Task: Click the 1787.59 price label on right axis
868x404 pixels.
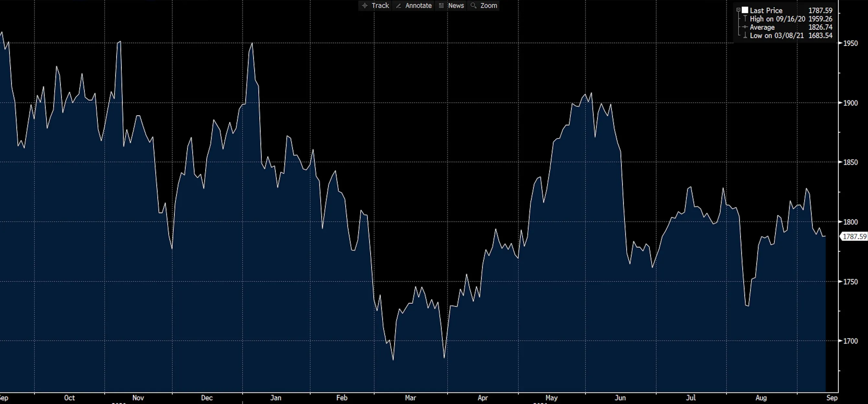Action: coord(853,237)
